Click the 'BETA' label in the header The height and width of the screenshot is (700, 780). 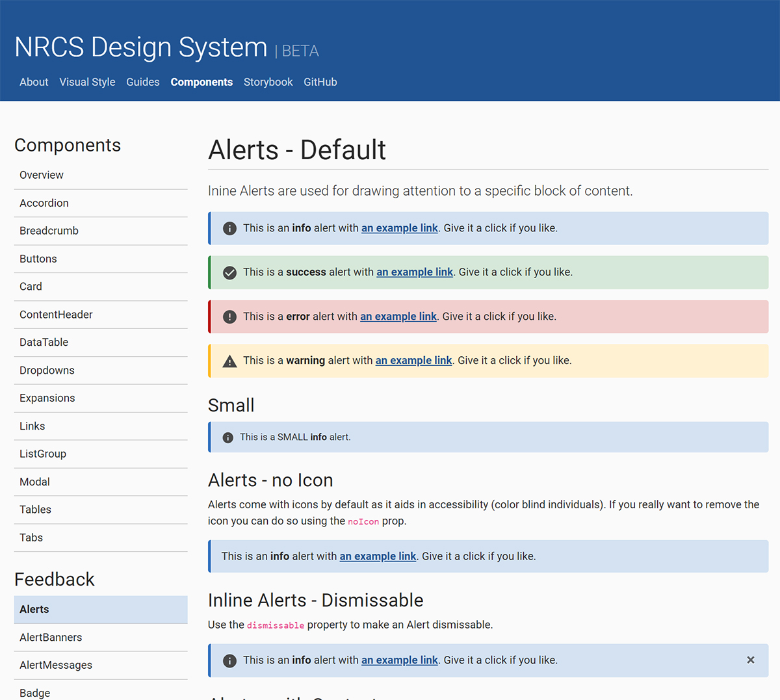click(x=300, y=51)
